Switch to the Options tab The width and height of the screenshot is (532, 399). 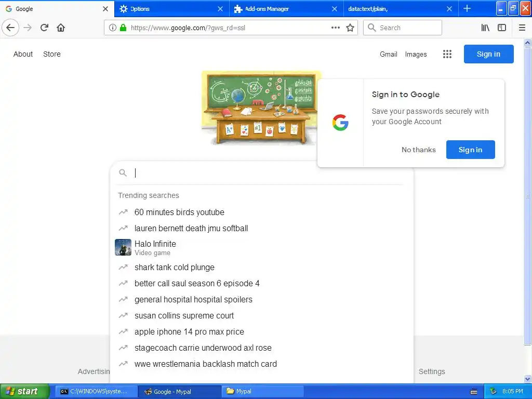tap(172, 9)
